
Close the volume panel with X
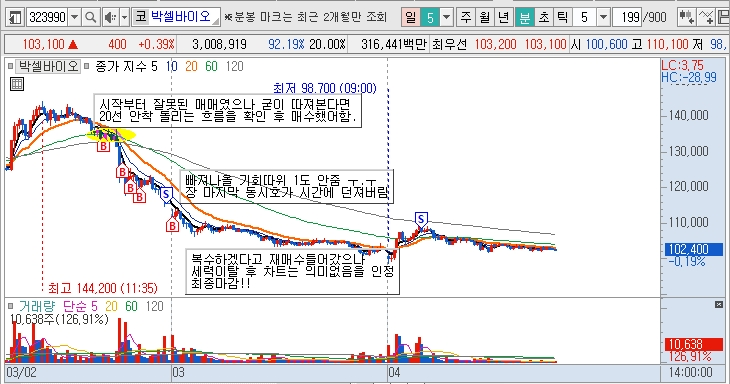[x=719, y=304]
